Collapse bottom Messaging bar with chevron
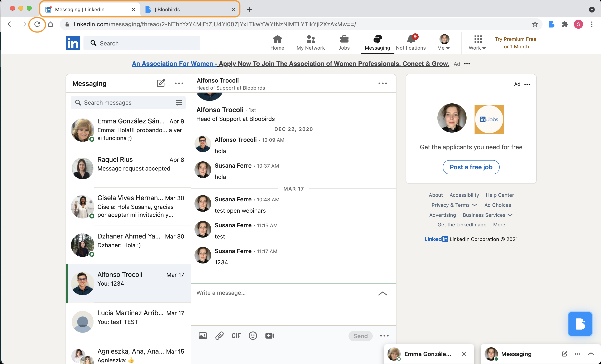This screenshot has width=601, height=364. point(591,354)
